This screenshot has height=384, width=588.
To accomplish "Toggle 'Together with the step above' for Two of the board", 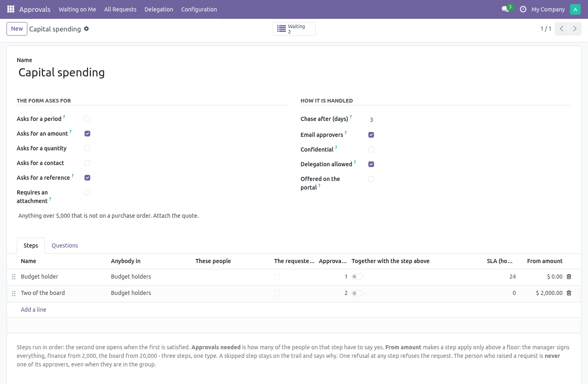I will [357, 293].
